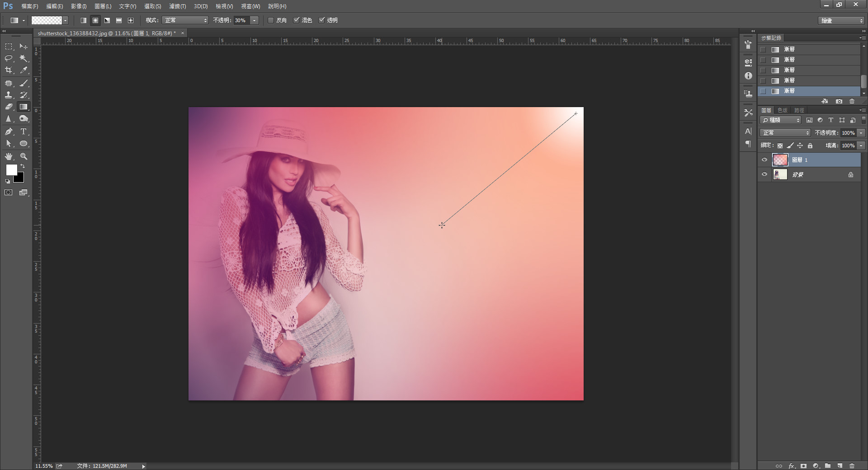
Task: Switch to the 色版 tab
Action: (783, 110)
